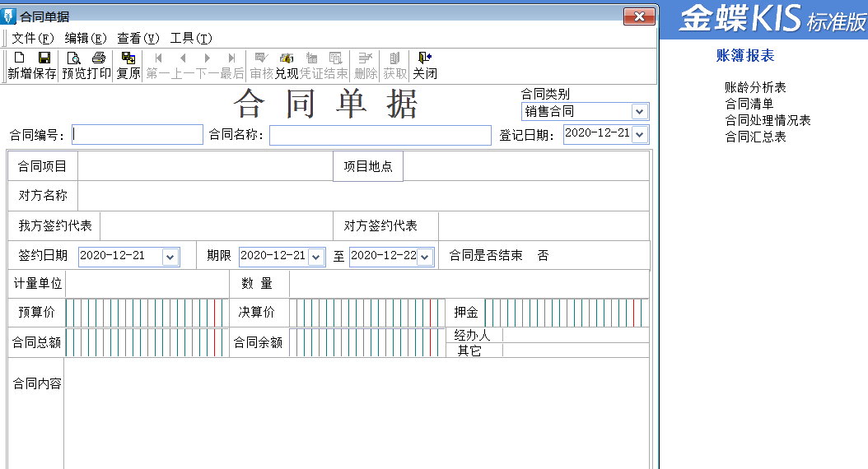Open the 登记日期 date dropdown
The width and height of the screenshot is (868, 469).
[639, 134]
